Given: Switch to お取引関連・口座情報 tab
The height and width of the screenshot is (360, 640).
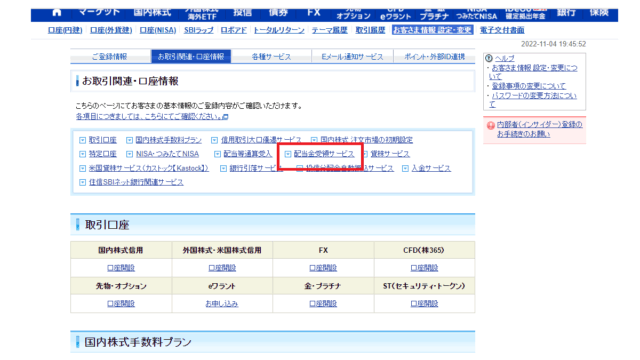Looking at the screenshot, I should (x=191, y=57).
